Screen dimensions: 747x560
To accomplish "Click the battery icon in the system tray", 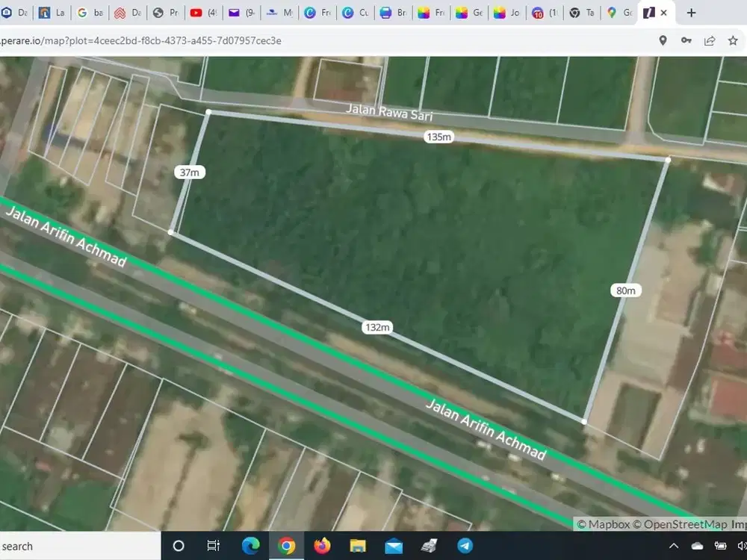I will 719,546.
